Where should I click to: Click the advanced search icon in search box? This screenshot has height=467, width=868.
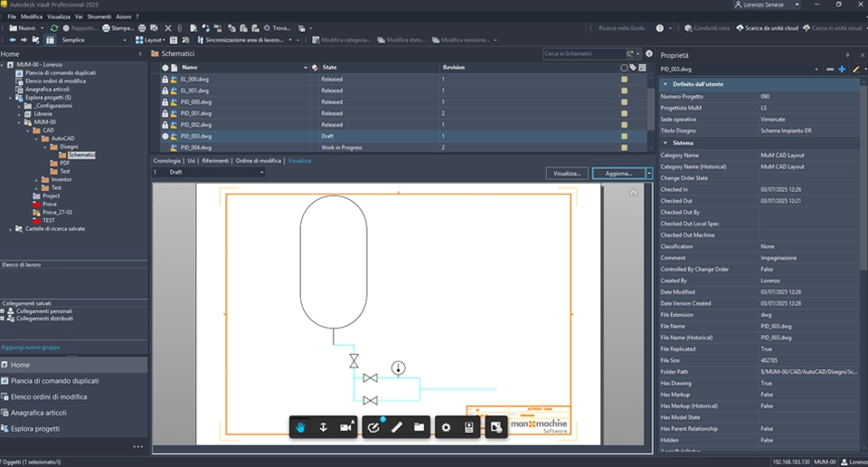630,53
